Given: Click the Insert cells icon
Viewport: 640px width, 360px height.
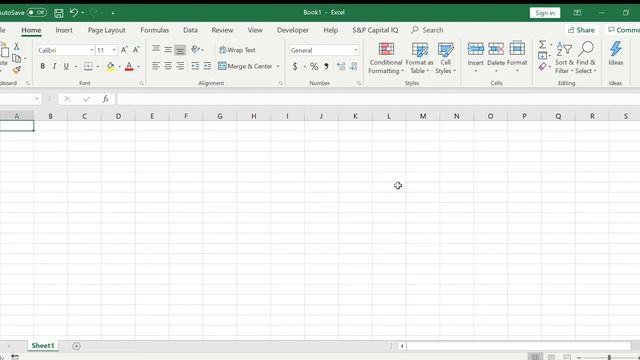Looking at the screenshot, I should point(476,49).
